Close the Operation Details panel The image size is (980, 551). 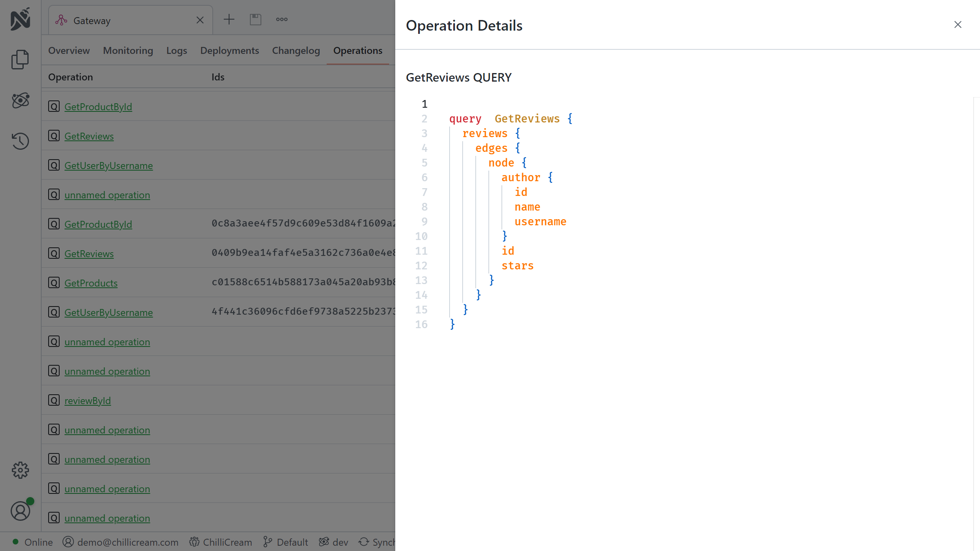pyautogui.click(x=958, y=25)
